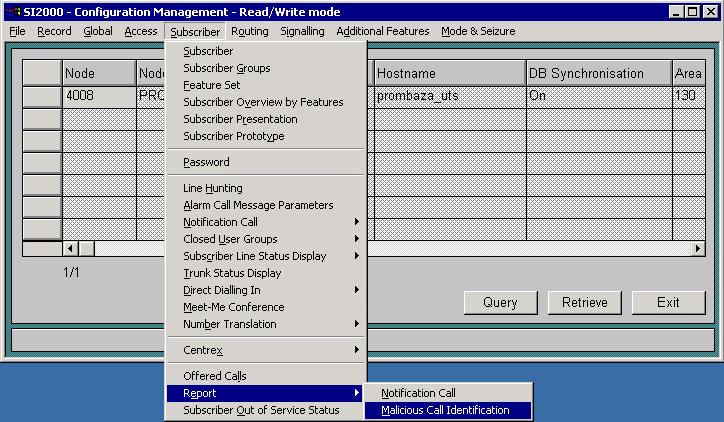This screenshot has height=422, width=724.
Task: Click the SI2000 title bar application icon
Action: click(12, 12)
